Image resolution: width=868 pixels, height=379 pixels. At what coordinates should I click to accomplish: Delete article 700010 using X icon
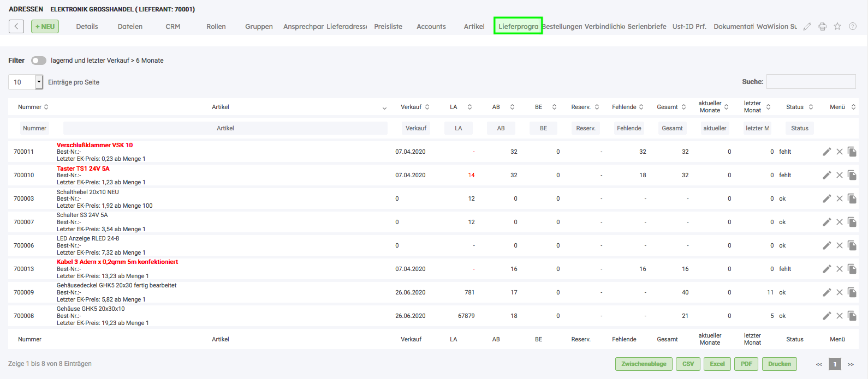(x=840, y=175)
